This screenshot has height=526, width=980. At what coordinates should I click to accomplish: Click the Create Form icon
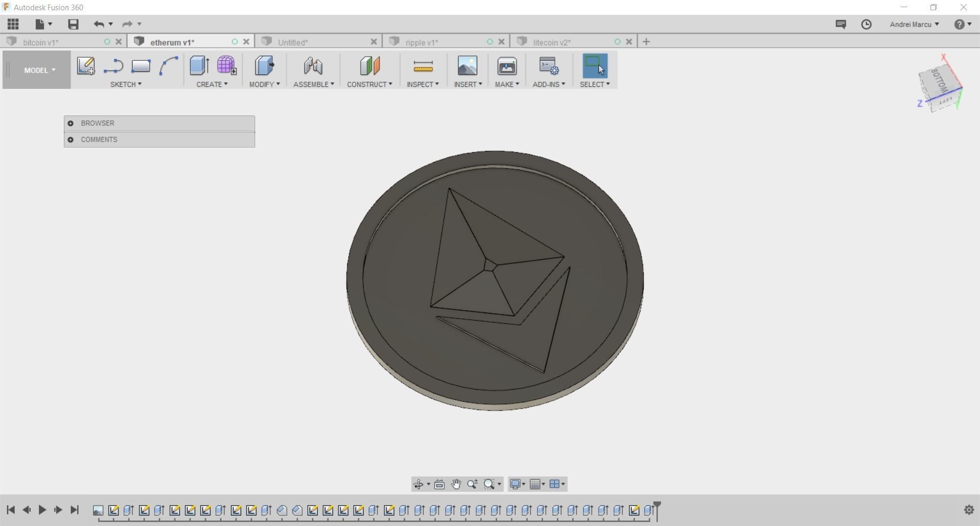[x=227, y=66]
